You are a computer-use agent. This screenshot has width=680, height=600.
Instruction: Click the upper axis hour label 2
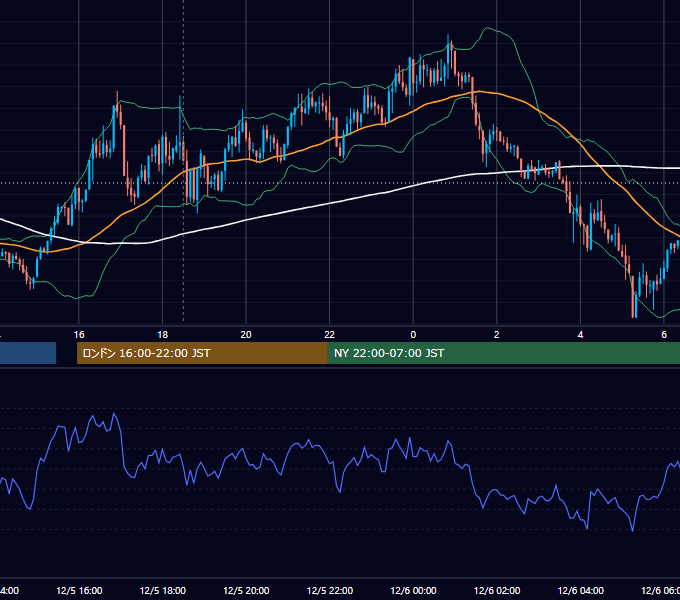tap(497, 335)
